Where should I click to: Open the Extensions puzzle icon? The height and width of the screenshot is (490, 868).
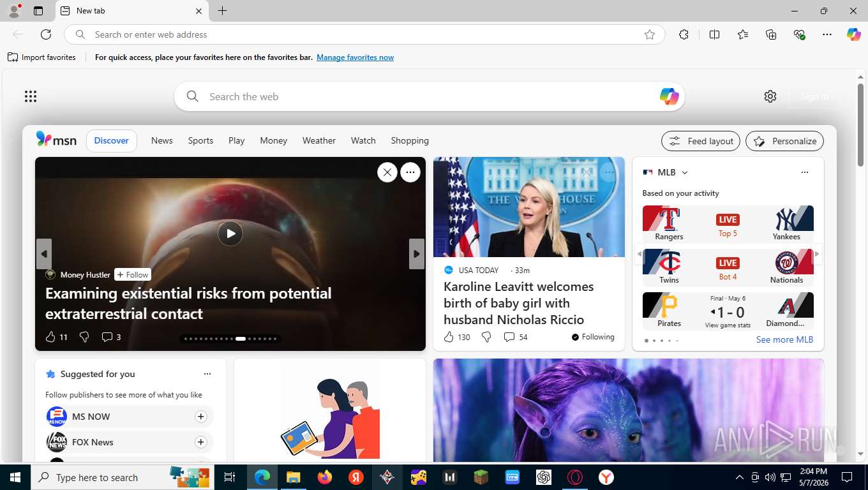click(684, 34)
